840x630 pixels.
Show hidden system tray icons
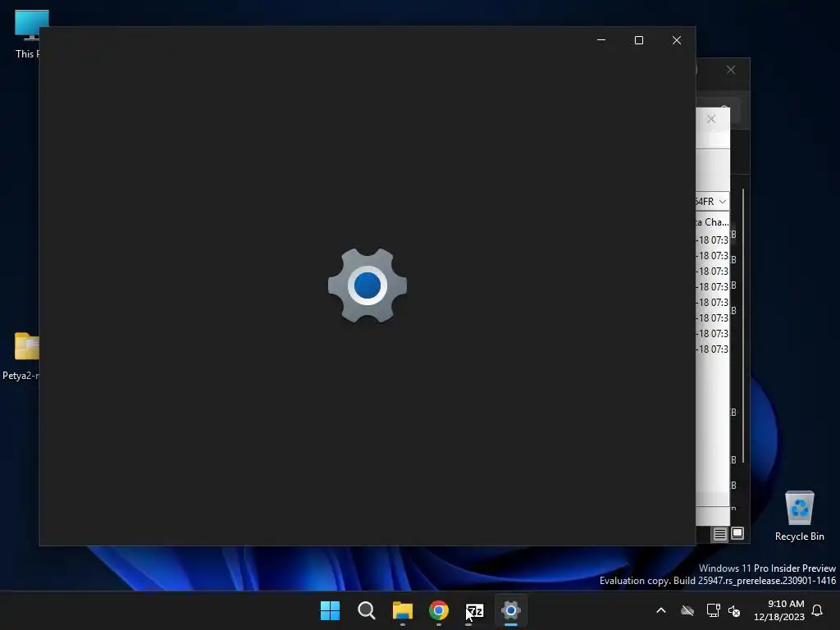coord(661,610)
